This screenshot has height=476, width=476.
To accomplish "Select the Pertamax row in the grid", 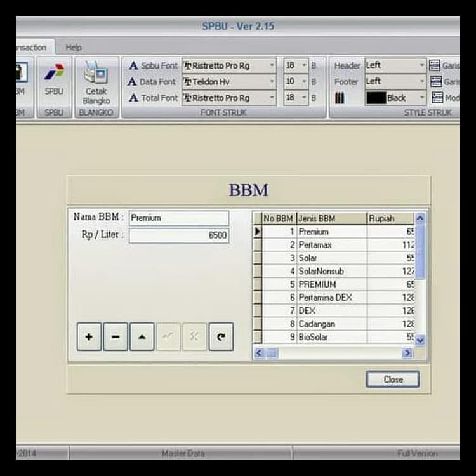I will (x=330, y=245).
